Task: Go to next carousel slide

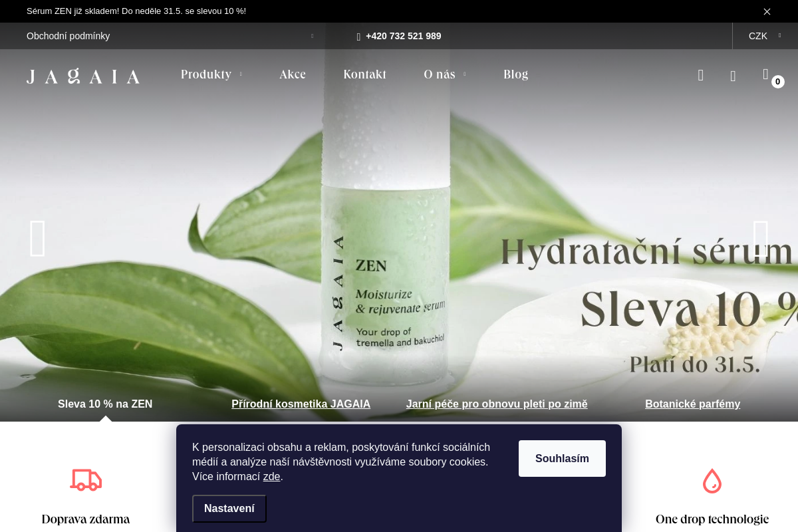Action: [761, 237]
